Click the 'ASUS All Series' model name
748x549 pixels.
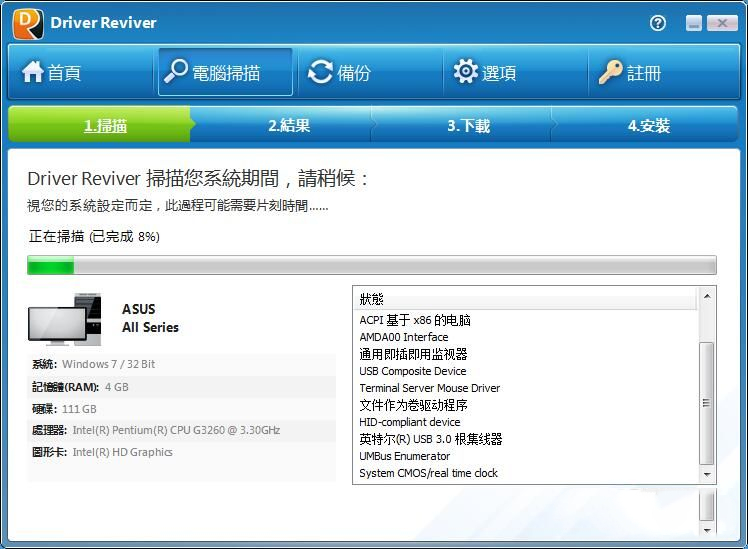[150, 318]
